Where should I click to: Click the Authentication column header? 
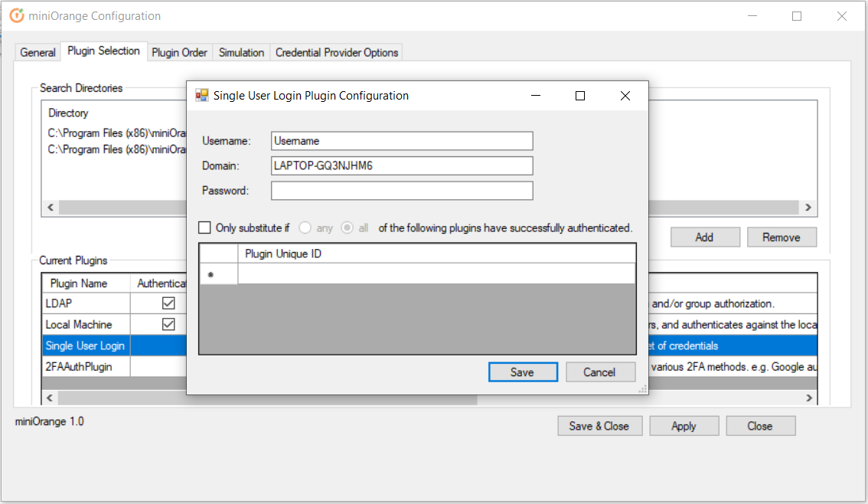(159, 283)
